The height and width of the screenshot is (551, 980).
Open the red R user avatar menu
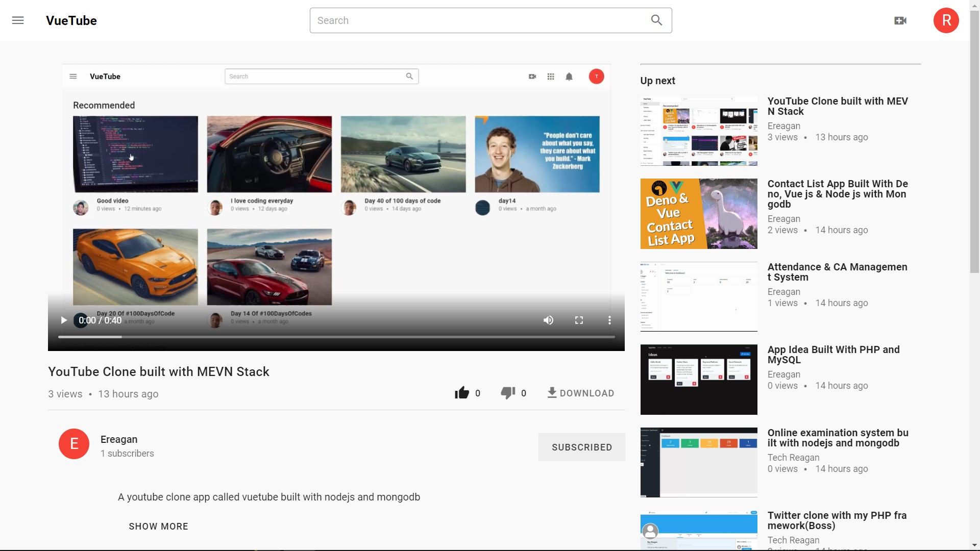tap(946, 20)
